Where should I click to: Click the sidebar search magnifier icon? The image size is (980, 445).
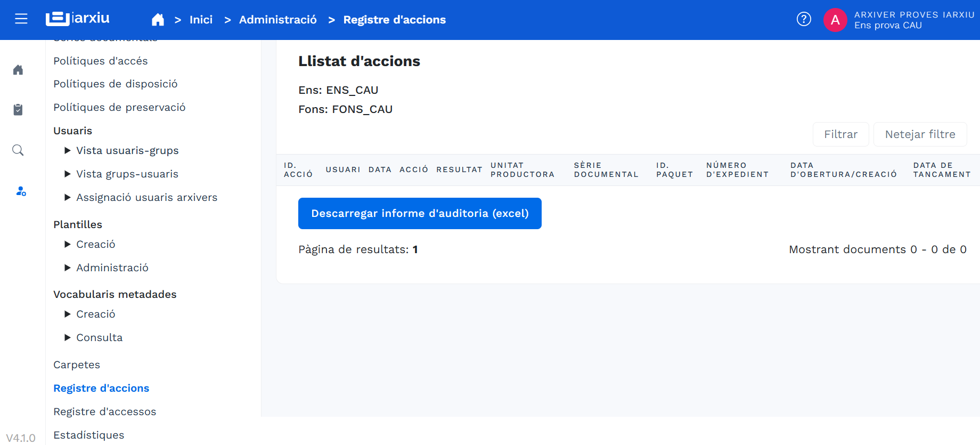[18, 150]
